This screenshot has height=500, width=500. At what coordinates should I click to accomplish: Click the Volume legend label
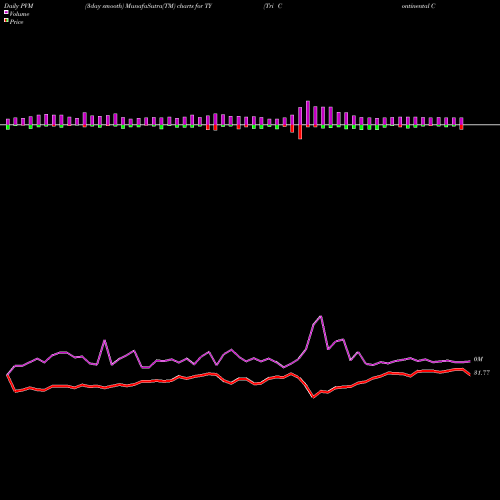(x=19, y=14)
